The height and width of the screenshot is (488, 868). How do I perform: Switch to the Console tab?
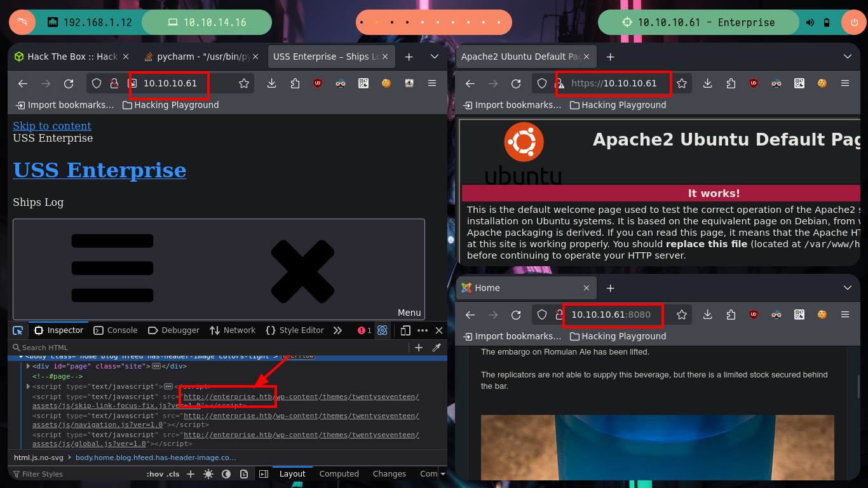[x=116, y=330]
